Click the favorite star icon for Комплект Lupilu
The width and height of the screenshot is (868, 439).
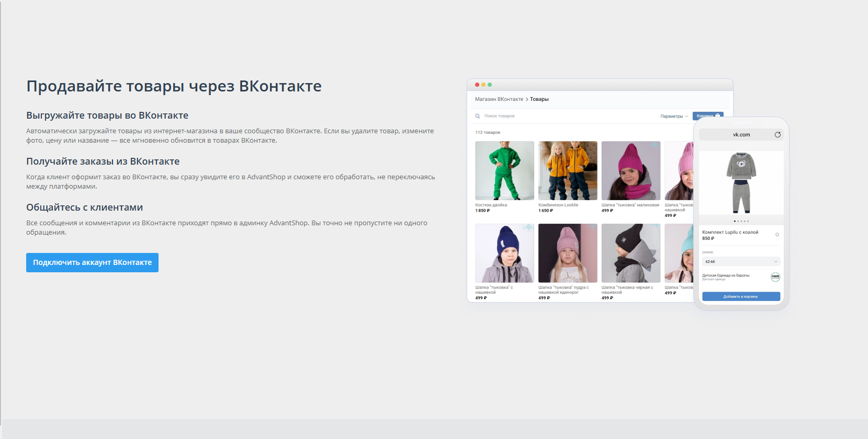(777, 235)
